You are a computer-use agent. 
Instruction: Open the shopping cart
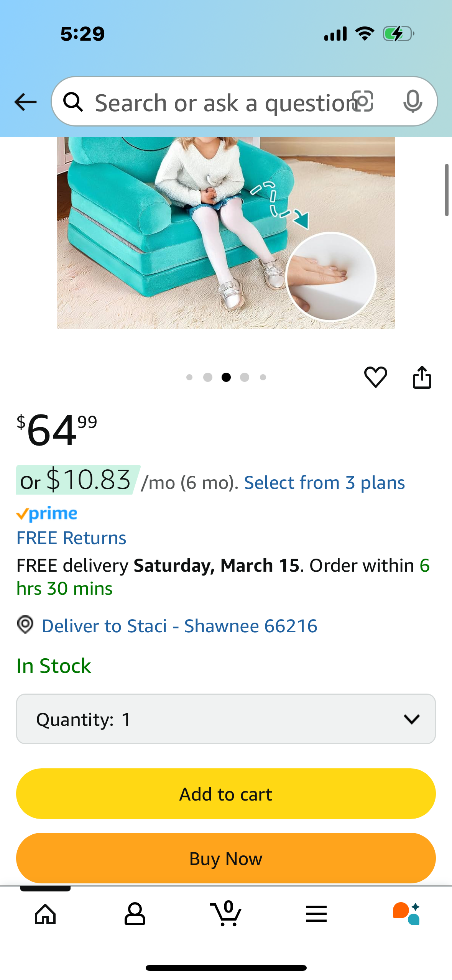tap(226, 914)
